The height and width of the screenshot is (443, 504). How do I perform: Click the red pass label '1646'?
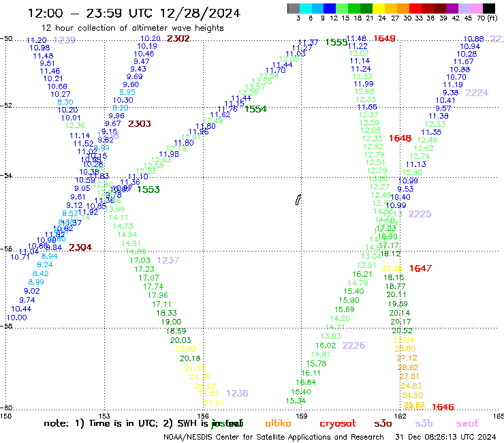coord(443,407)
